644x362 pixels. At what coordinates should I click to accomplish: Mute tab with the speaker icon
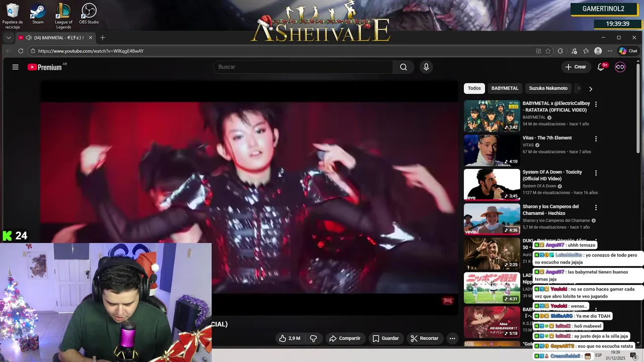pyautogui.click(x=29, y=38)
